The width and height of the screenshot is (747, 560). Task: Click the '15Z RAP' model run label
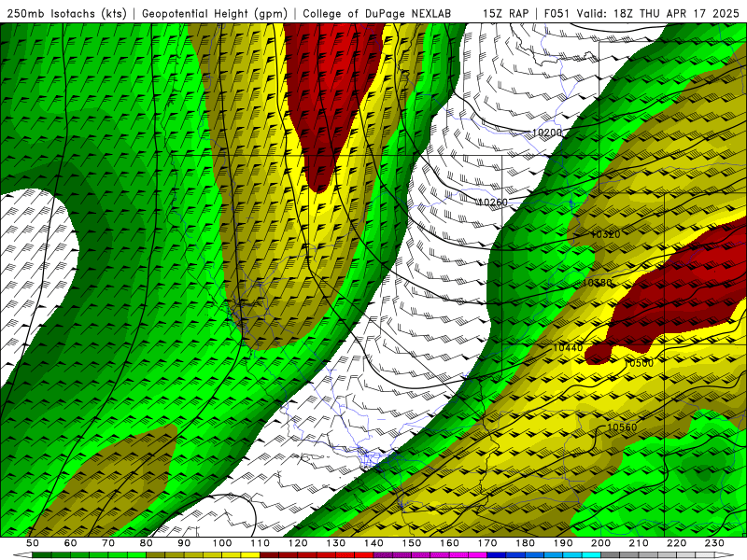click(x=505, y=13)
